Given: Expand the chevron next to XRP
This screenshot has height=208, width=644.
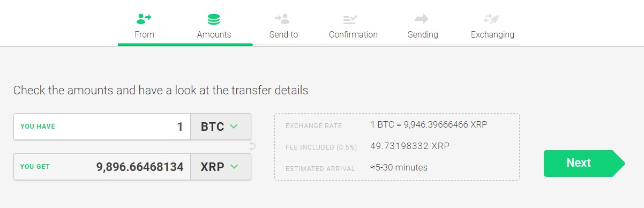Looking at the screenshot, I should (234, 167).
